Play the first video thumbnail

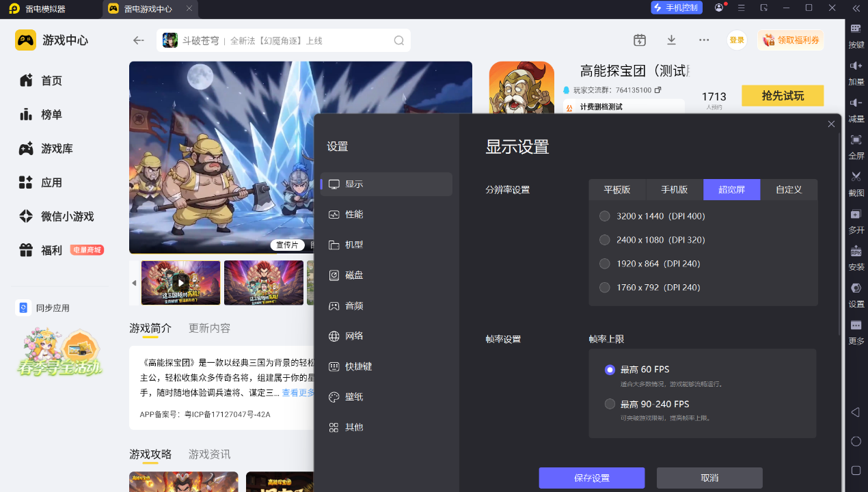click(x=180, y=282)
